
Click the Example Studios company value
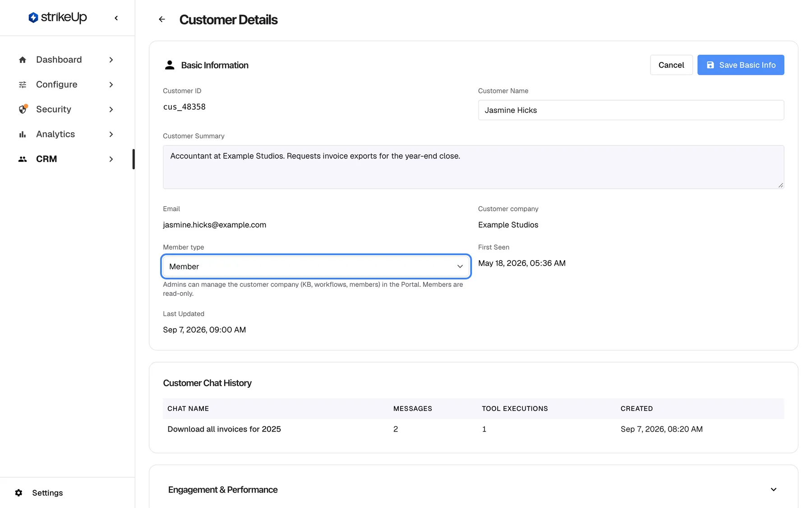click(508, 225)
